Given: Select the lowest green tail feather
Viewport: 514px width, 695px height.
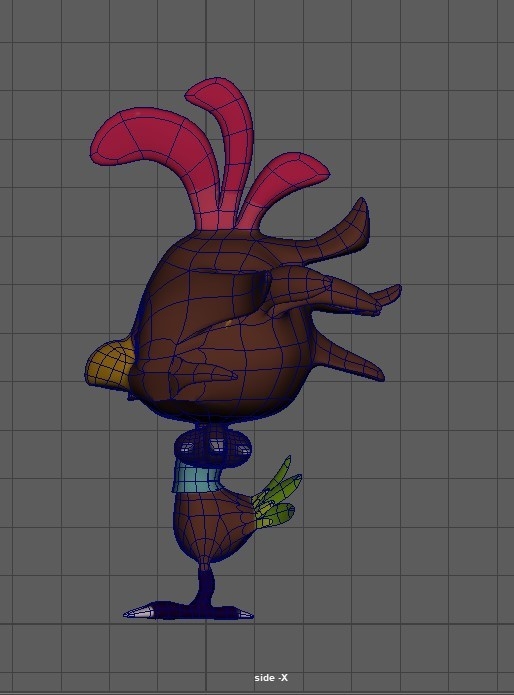Looking at the screenshot, I should 277,514.
